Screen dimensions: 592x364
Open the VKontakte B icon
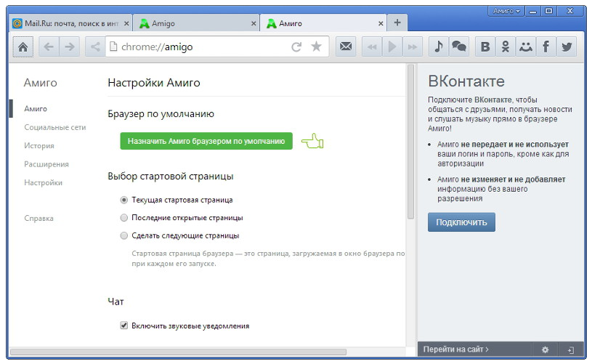pos(485,46)
